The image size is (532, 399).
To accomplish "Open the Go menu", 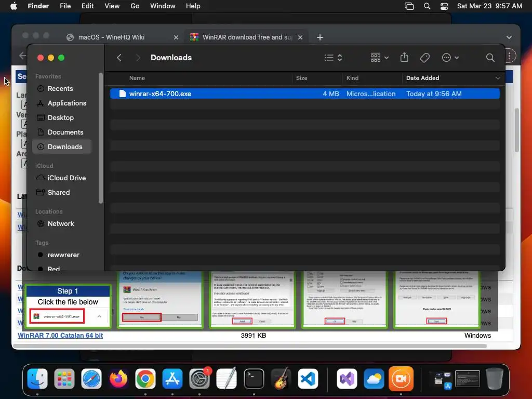I will coord(135,6).
